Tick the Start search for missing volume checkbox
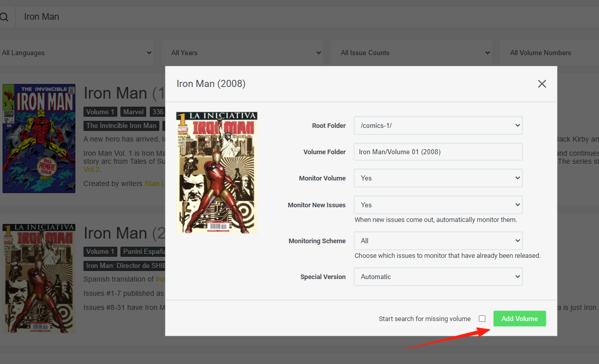599x364 pixels. point(482,318)
